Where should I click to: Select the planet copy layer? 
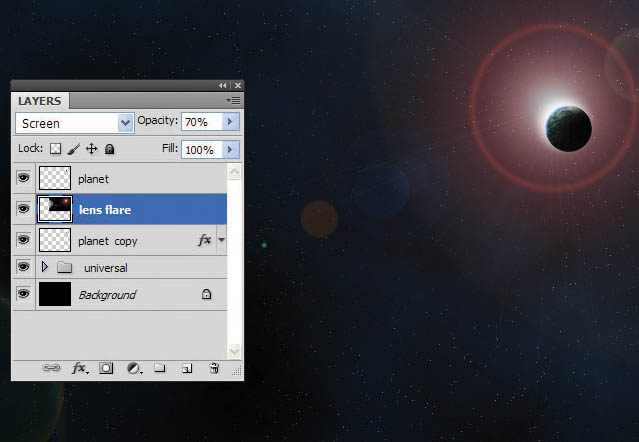point(130,241)
